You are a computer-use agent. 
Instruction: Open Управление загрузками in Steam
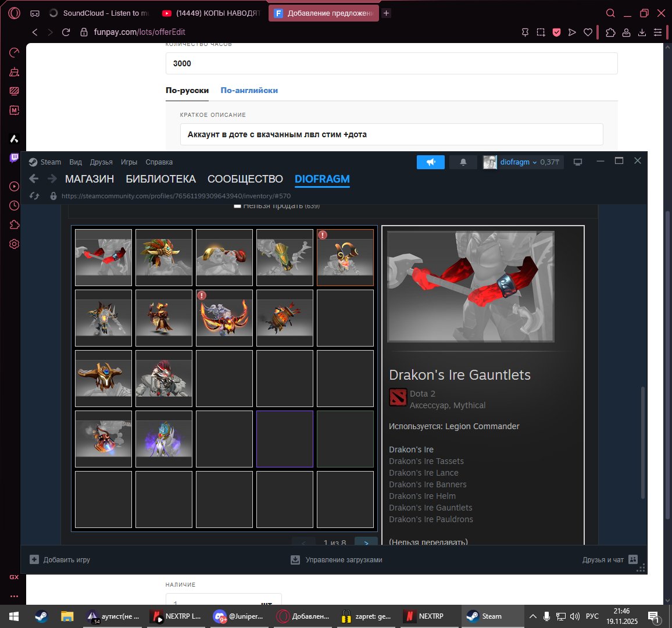click(337, 559)
